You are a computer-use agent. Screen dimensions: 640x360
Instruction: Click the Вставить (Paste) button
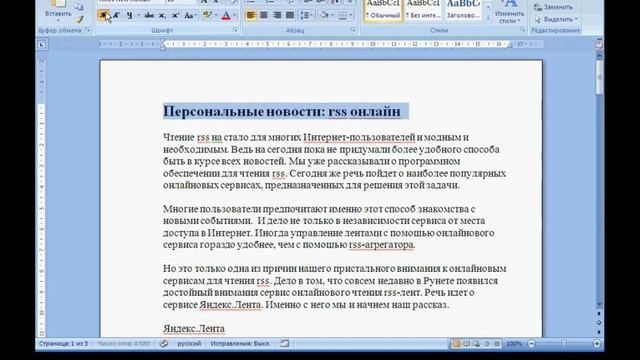pyautogui.click(x=58, y=10)
